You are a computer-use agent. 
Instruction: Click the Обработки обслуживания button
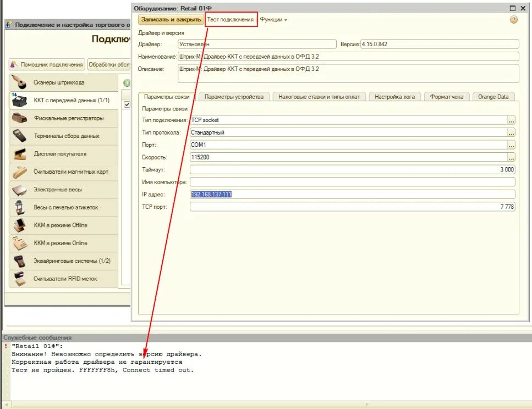click(x=109, y=64)
